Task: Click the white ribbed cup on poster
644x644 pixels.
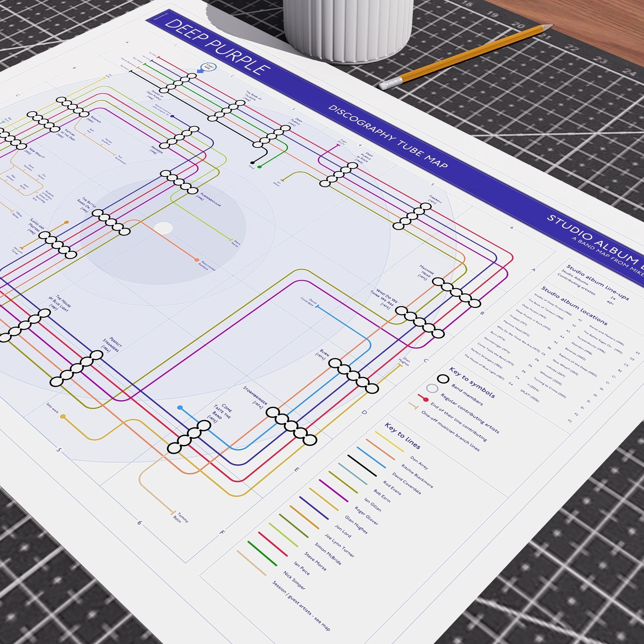Action: [348, 31]
